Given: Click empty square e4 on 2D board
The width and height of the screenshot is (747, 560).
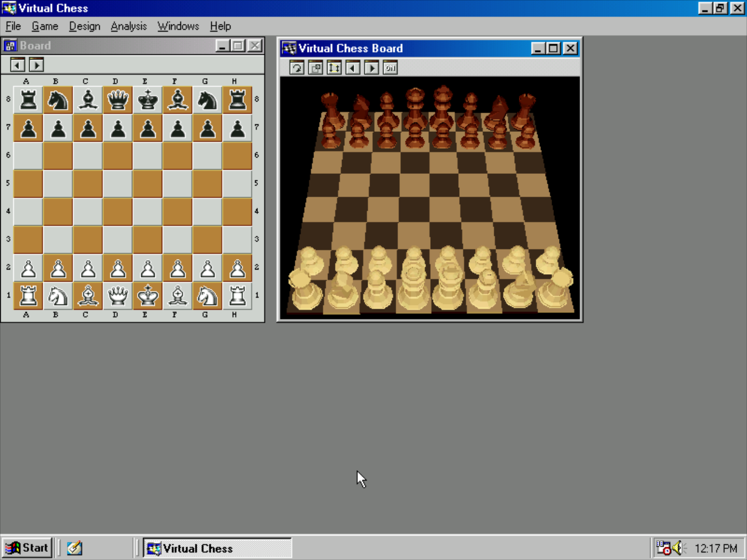Looking at the screenshot, I should 148,212.
